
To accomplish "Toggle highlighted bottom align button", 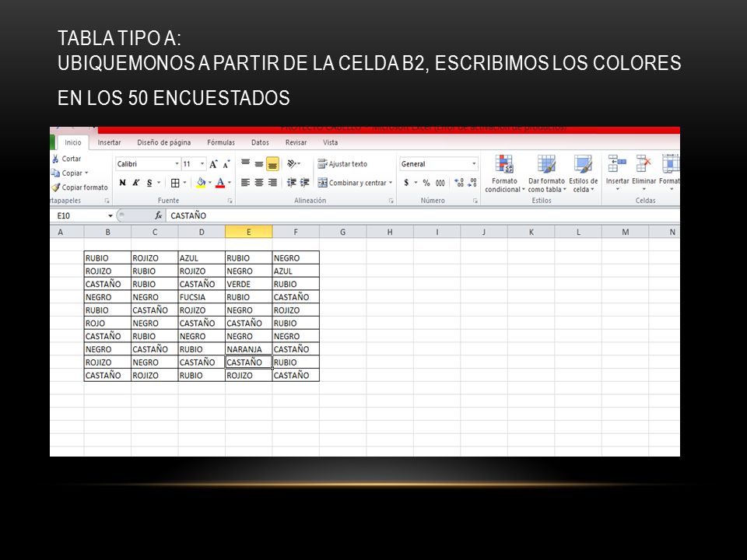I will coord(272,164).
